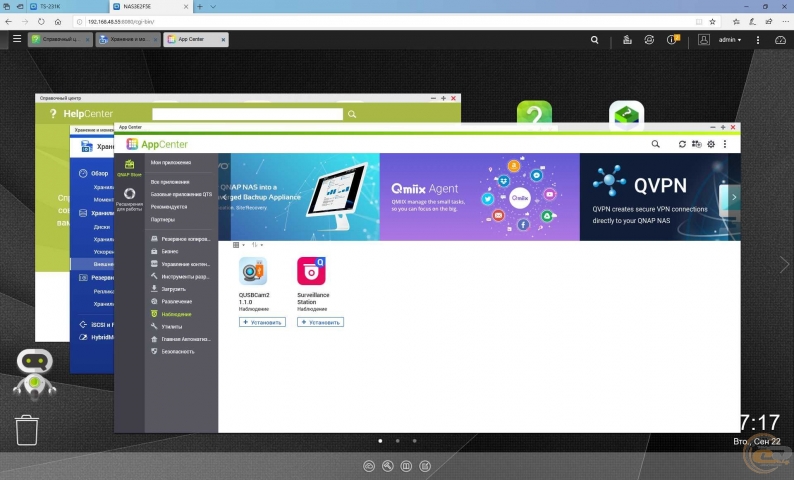Open the QVPN banner
Screen dimensions: 794x480
tap(660, 197)
